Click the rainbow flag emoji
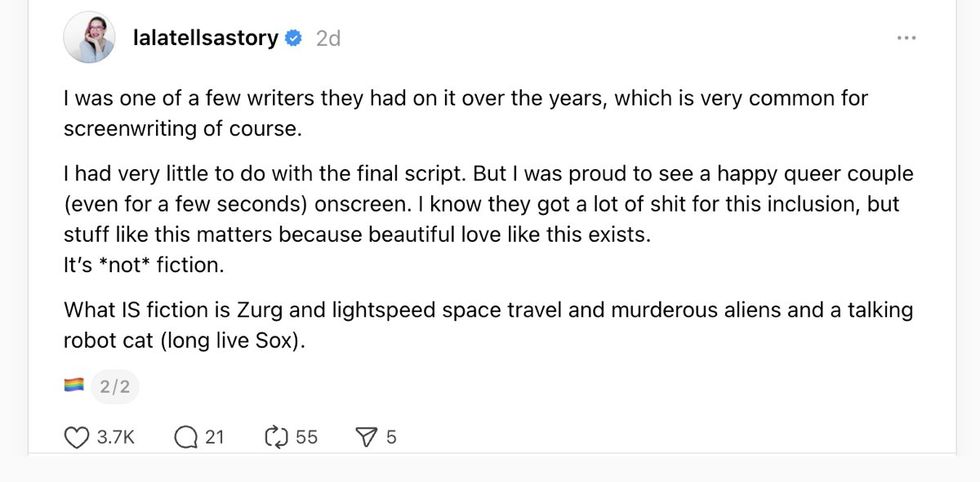 74,385
